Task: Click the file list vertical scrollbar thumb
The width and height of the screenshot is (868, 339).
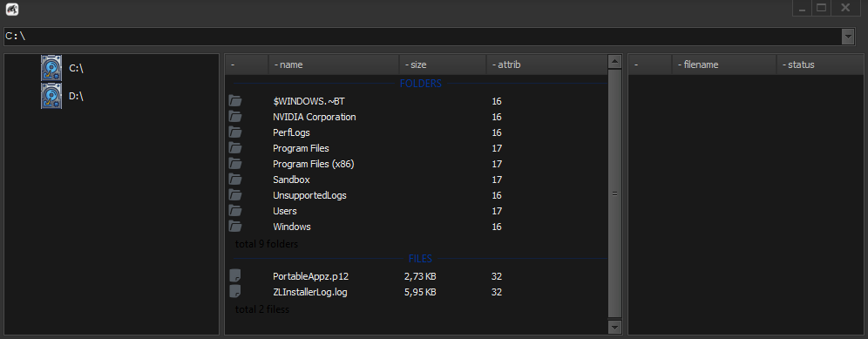Action: tap(615, 193)
